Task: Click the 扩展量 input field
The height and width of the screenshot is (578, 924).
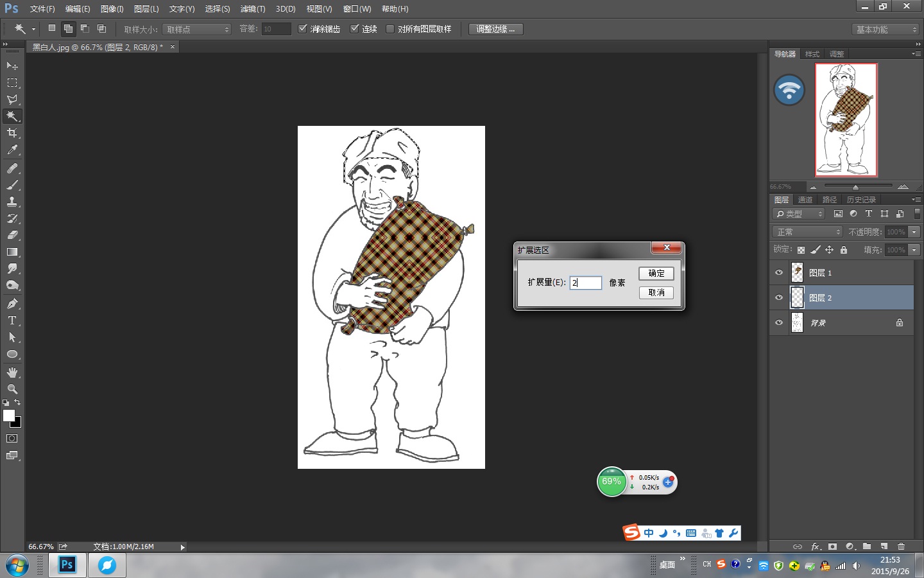Action: coord(586,283)
